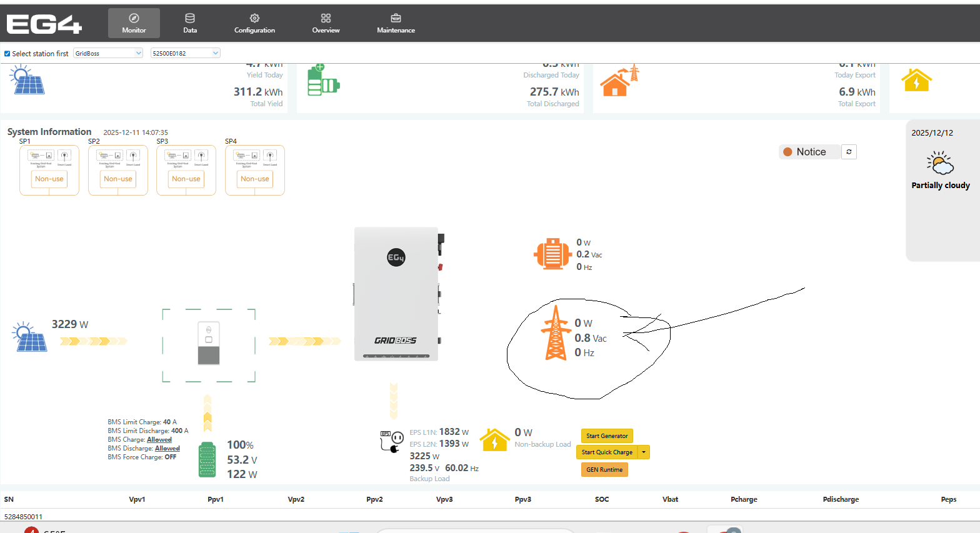The image size is (980, 533).
Task: Switch to the Configuration tab
Action: (254, 23)
